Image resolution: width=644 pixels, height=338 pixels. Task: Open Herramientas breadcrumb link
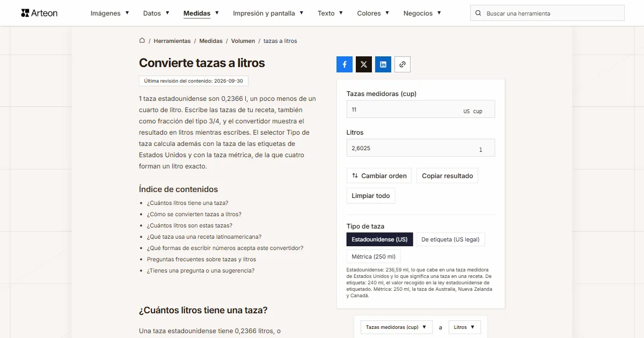[172, 41]
